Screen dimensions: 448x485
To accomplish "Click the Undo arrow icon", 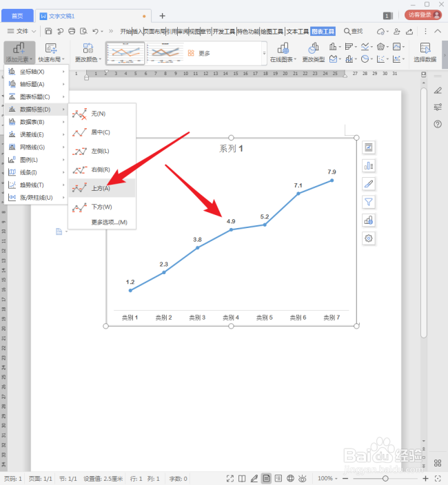I will point(95,31).
